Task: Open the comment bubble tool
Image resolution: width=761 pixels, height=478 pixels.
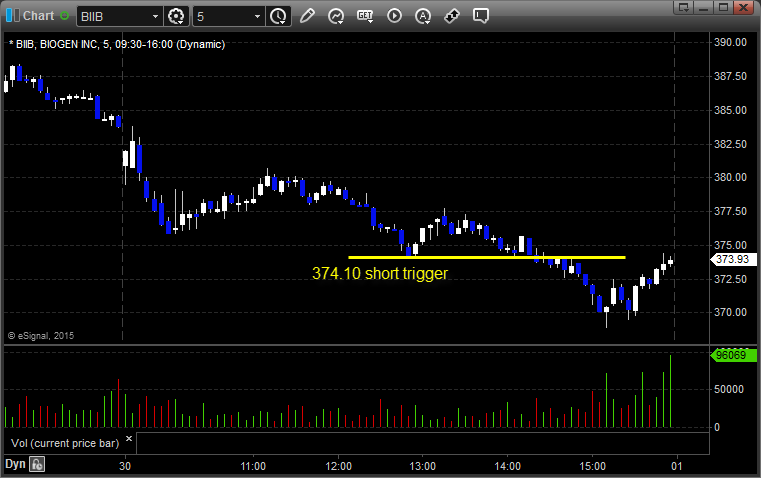Action: [x=480, y=16]
